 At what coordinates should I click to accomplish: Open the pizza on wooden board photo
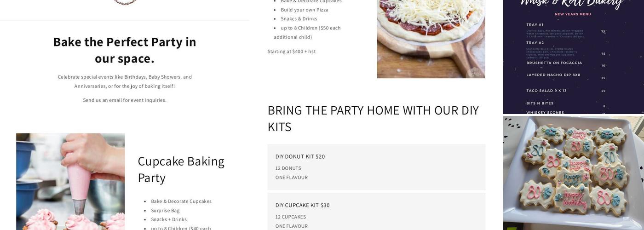pyautogui.click(x=431, y=39)
